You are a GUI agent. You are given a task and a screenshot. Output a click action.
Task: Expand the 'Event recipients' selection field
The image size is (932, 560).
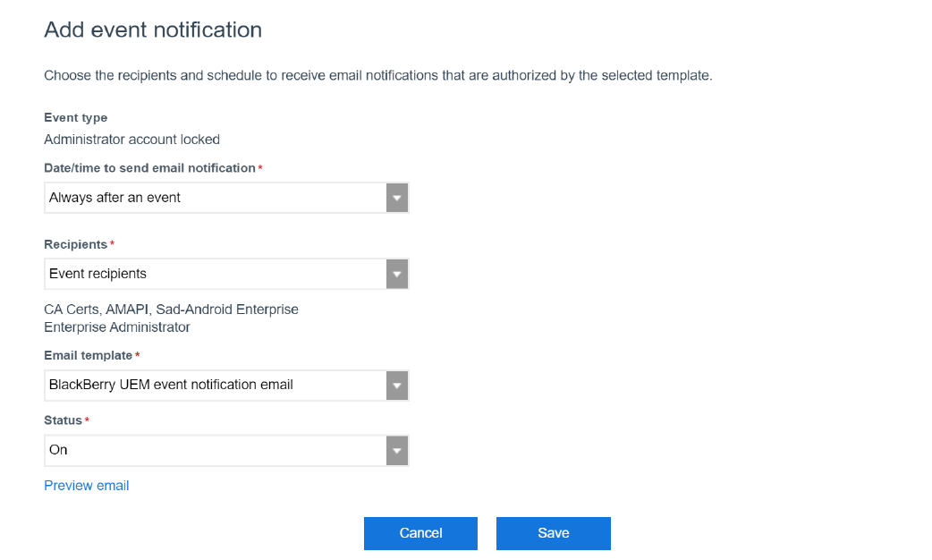[215, 274]
